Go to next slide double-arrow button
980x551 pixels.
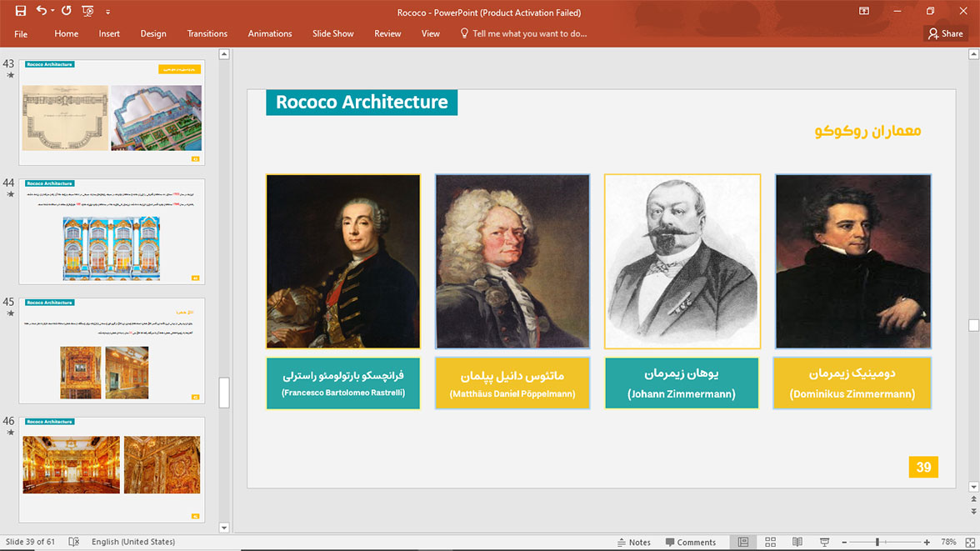(973, 511)
